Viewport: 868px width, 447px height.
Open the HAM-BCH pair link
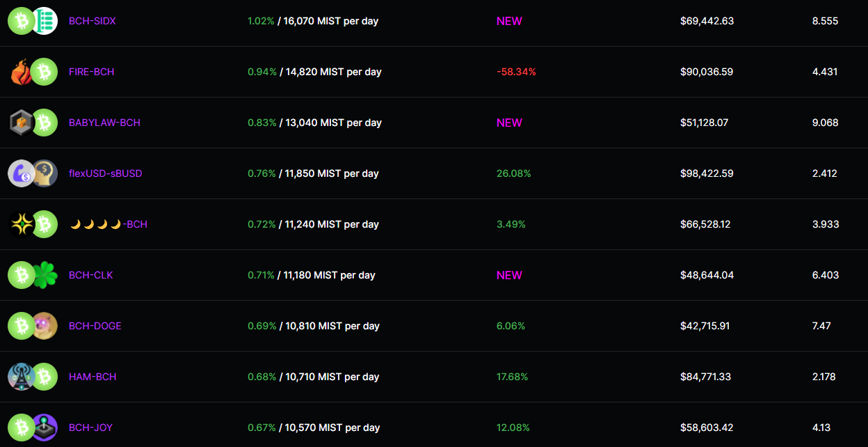pyautogui.click(x=93, y=377)
